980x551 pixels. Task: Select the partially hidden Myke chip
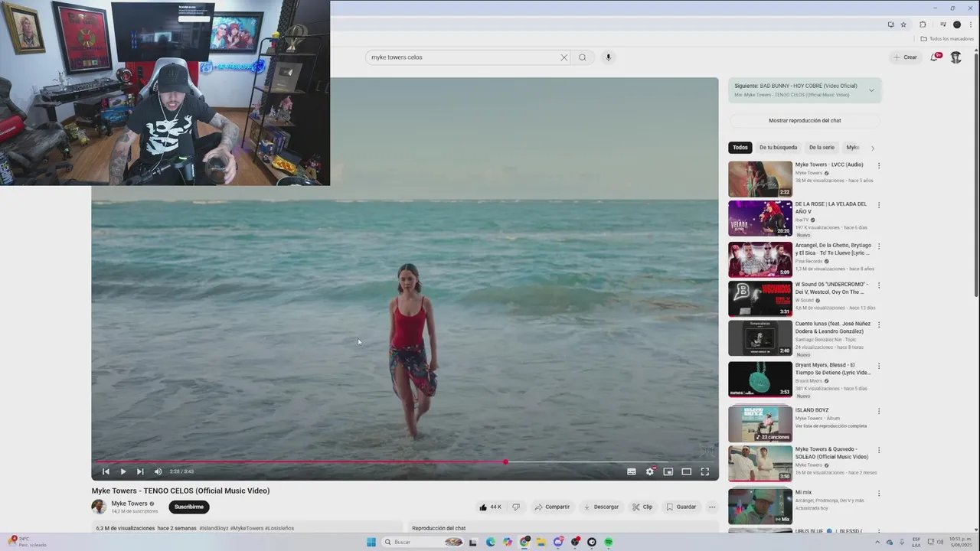click(x=853, y=148)
